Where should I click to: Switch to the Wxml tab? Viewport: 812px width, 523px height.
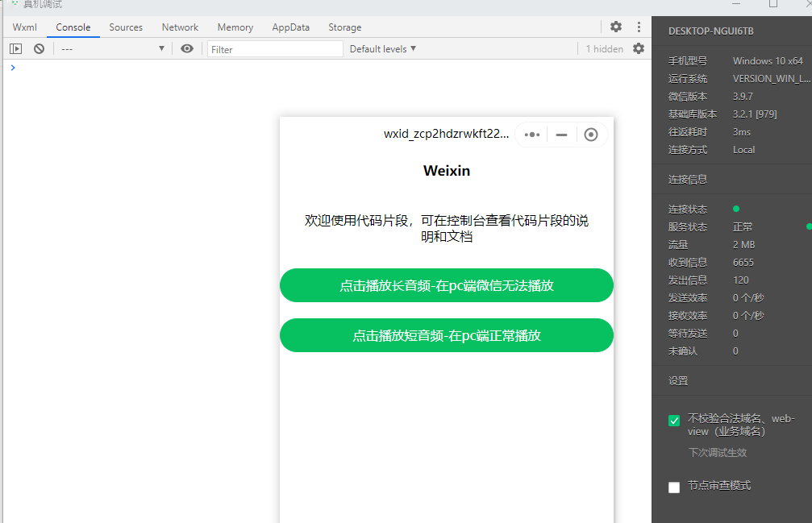pos(24,27)
